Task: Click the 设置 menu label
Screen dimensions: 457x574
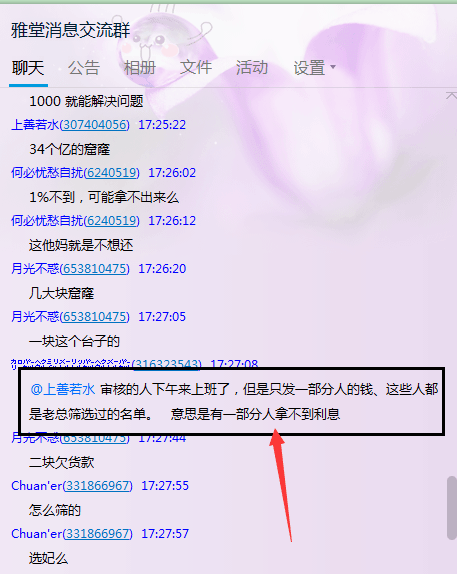Action: [x=309, y=68]
